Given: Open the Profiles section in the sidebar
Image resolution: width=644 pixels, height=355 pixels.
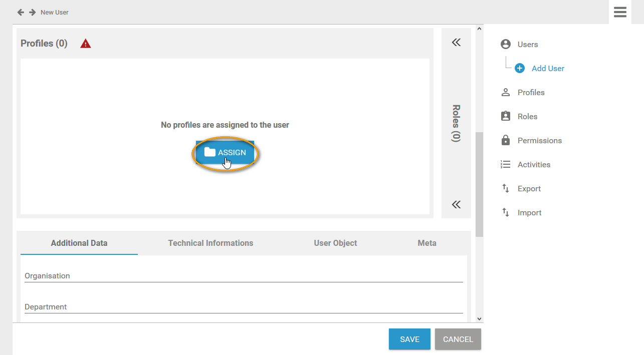Looking at the screenshot, I should (505, 92).
